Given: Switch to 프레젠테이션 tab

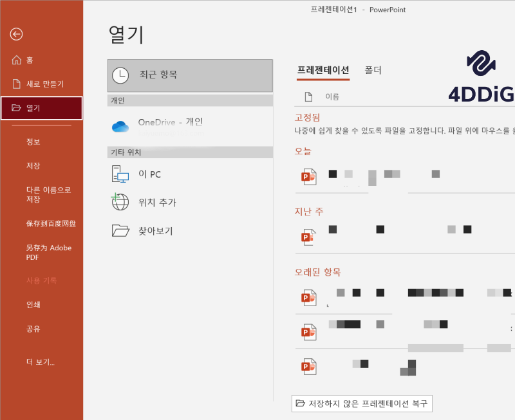Looking at the screenshot, I should tap(323, 70).
